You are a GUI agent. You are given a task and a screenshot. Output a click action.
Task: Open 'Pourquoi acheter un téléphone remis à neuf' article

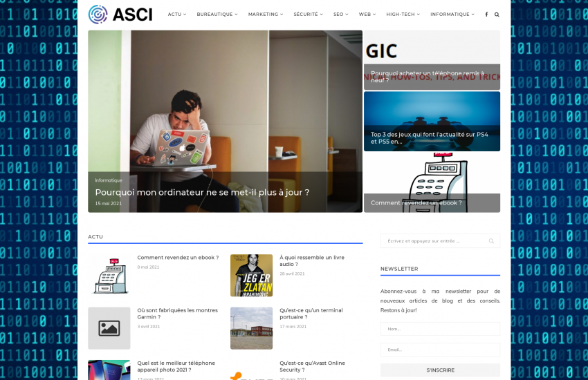click(x=432, y=76)
